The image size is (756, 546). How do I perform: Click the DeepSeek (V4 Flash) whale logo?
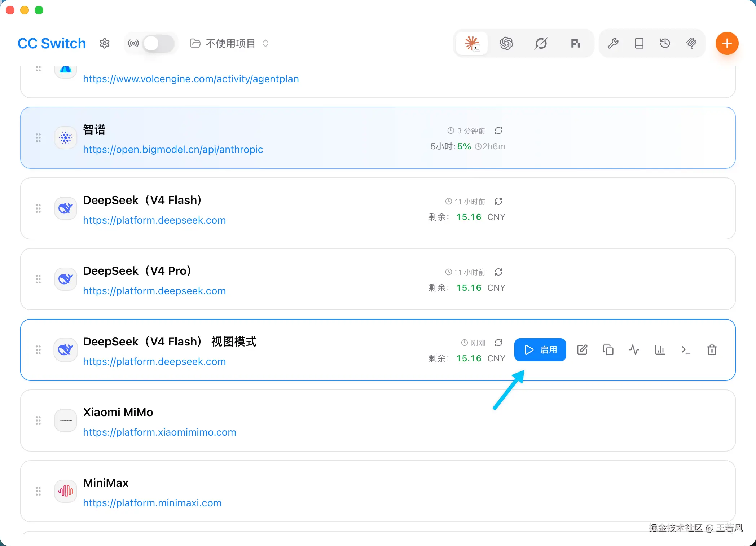(66, 208)
